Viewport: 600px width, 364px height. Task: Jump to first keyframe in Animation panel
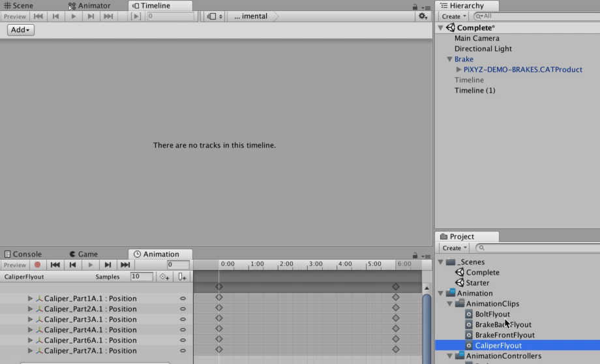point(55,265)
